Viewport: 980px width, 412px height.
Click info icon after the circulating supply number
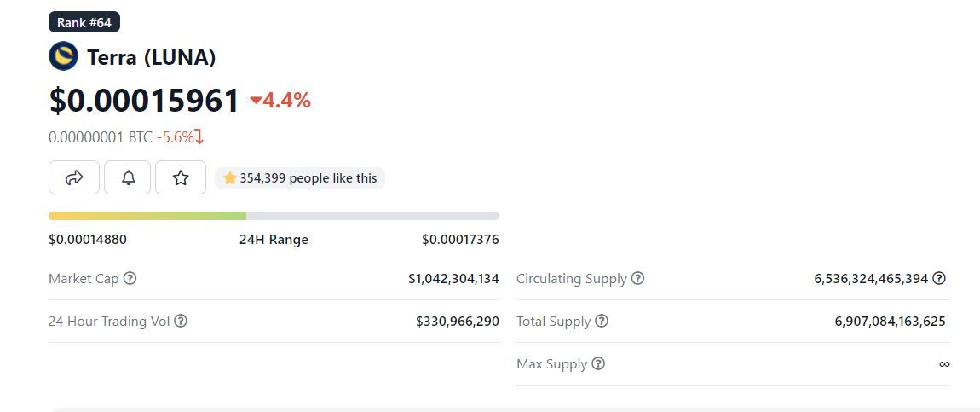pos(939,278)
